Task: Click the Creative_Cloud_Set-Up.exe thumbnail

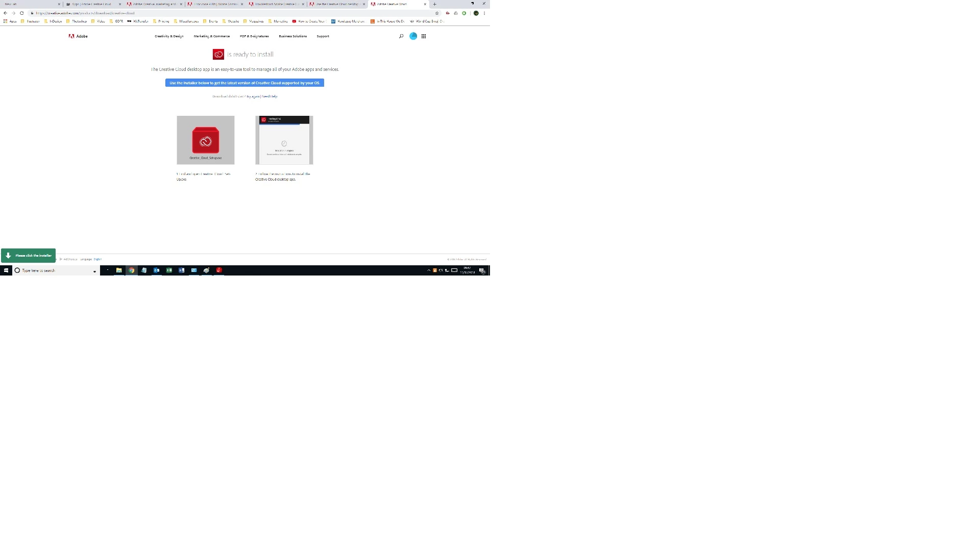Action: click(206, 140)
